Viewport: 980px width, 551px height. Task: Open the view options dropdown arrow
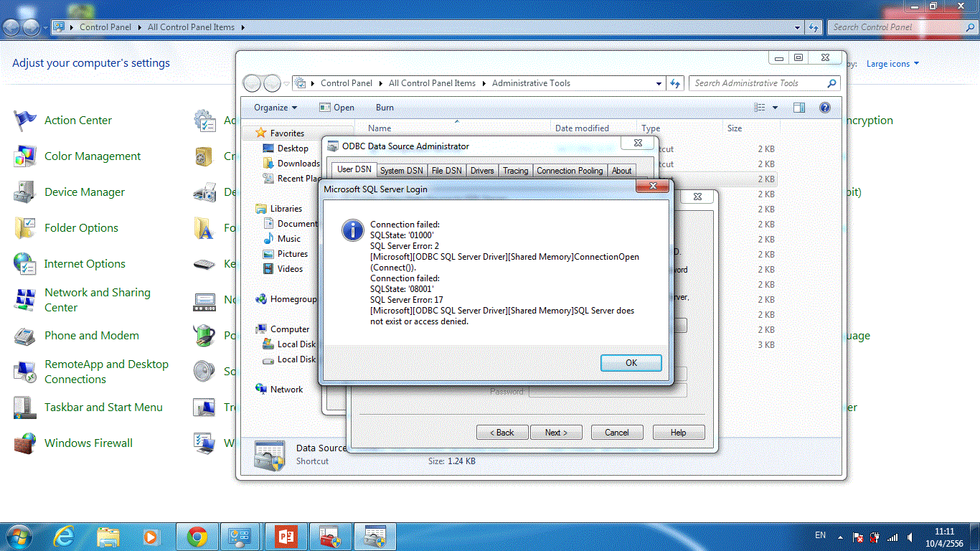(x=775, y=108)
